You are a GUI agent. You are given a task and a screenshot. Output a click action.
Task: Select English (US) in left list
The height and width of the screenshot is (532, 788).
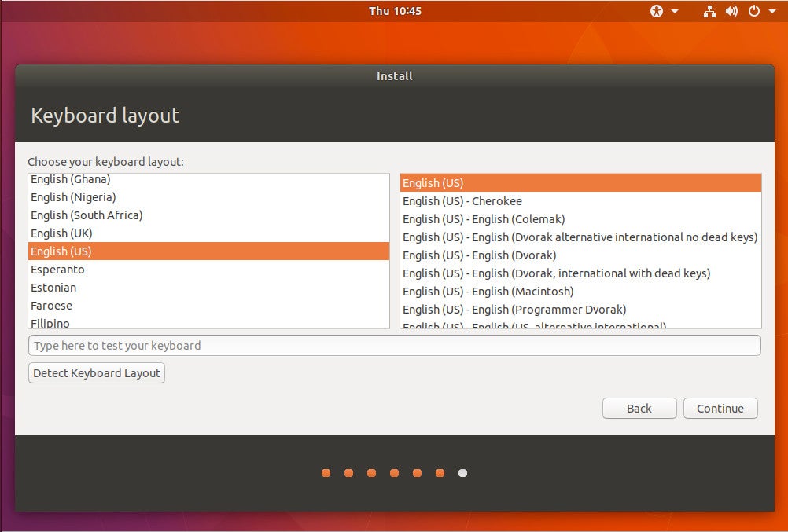pyautogui.click(x=208, y=251)
